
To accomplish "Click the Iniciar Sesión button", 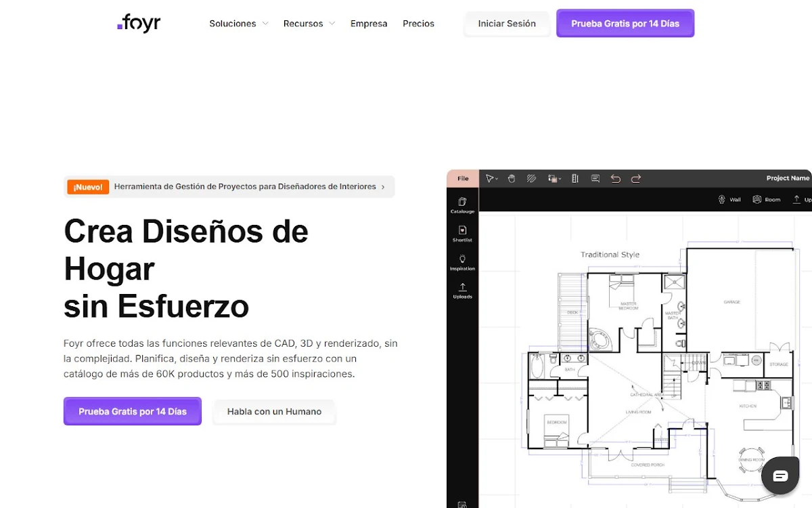I will point(507,23).
